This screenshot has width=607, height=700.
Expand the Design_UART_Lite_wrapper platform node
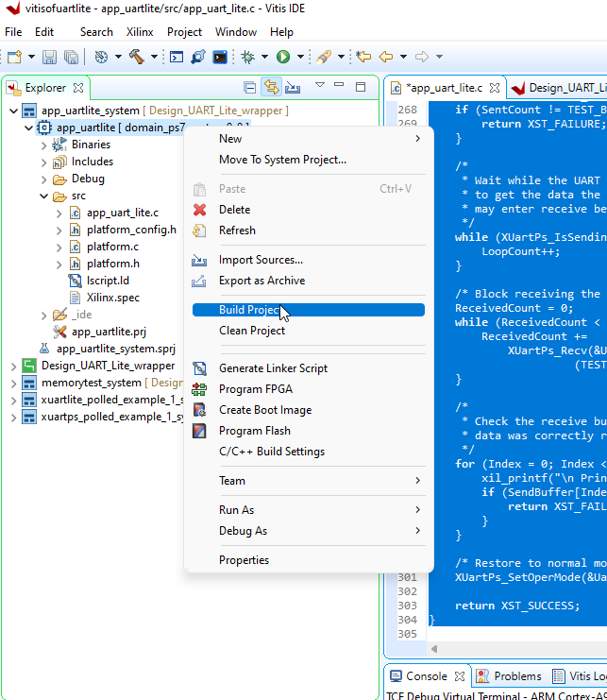[x=14, y=367]
